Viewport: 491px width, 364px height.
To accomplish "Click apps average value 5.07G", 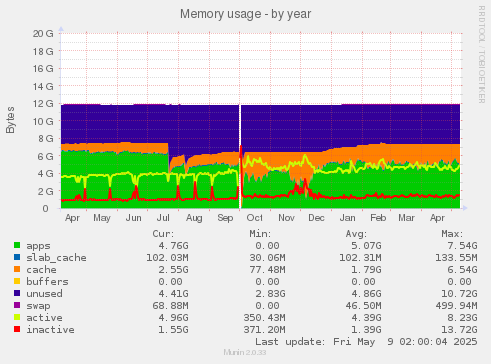I will pyautogui.click(x=366, y=246).
